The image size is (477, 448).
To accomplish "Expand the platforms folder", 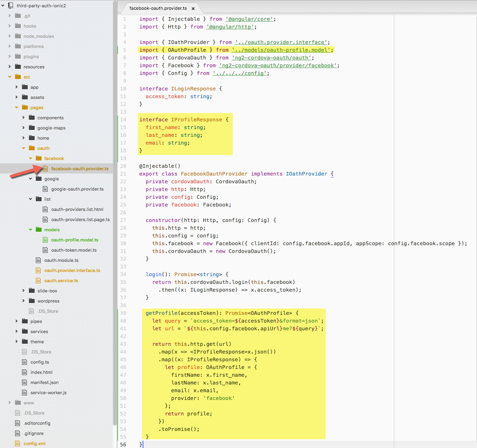I will tap(10, 46).
